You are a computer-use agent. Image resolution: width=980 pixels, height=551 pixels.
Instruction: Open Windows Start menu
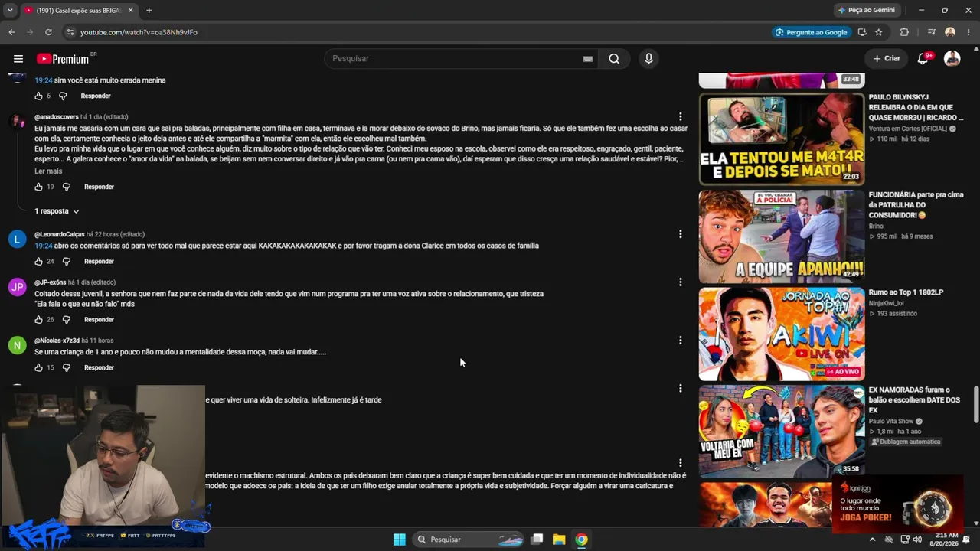click(400, 540)
